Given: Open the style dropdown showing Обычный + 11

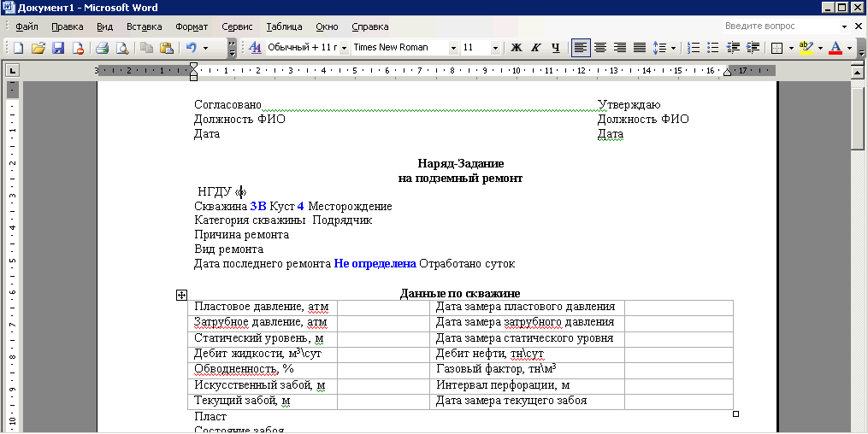Looking at the screenshot, I should [x=344, y=48].
